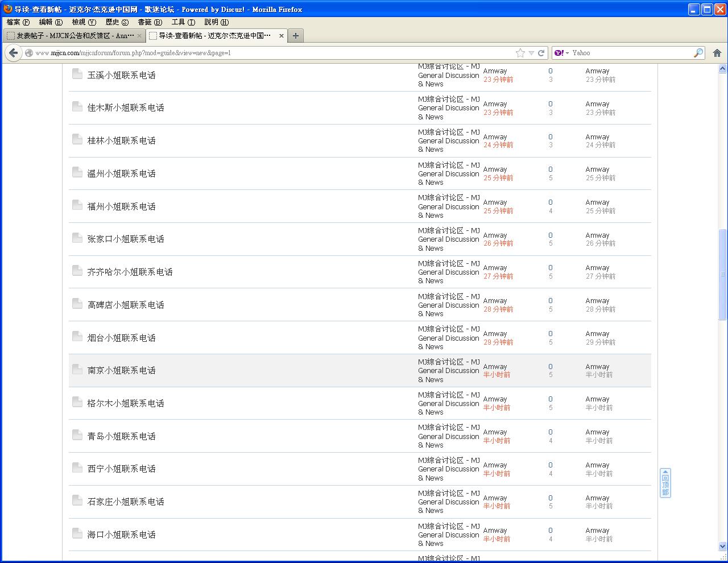Click the reply count in the 西宁 row
The image size is (728, 563).
pyautogui.click(x=550, y=465)
